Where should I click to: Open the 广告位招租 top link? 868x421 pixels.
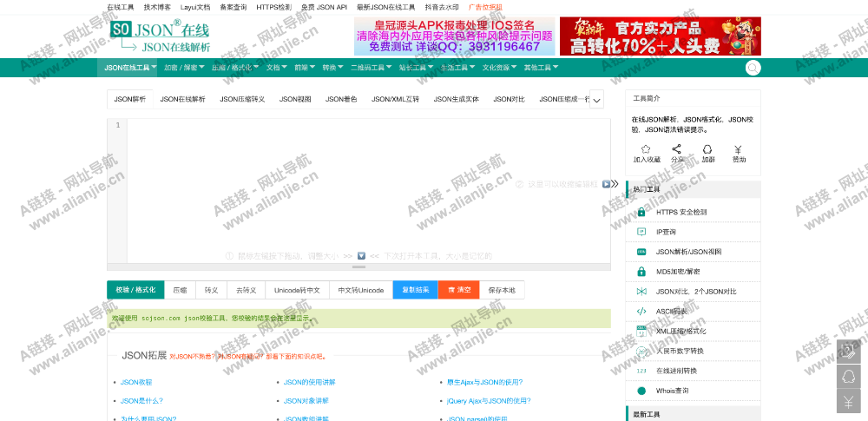pos(485,8)
